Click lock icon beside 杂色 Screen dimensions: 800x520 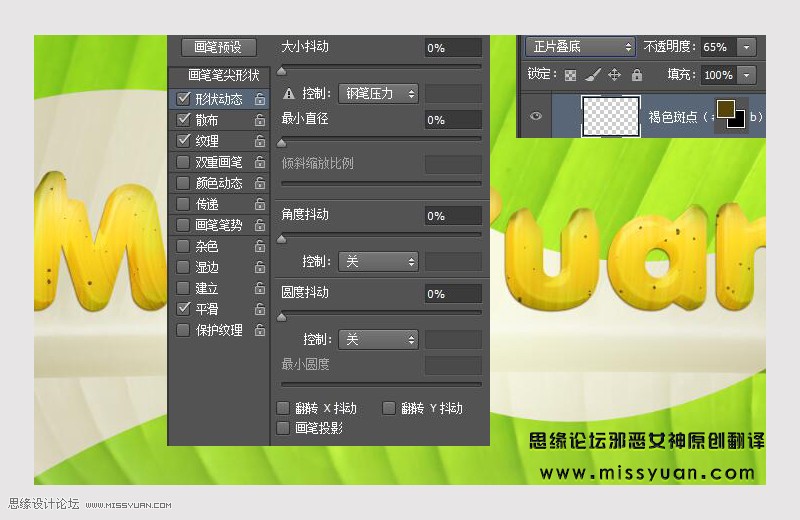pyautogui.click(x=260, y=246)
